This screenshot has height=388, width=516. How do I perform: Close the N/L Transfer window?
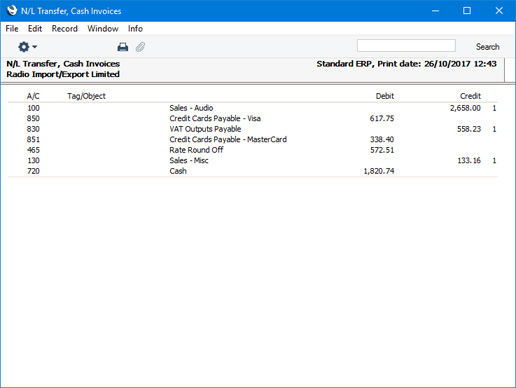pos(499,11)
